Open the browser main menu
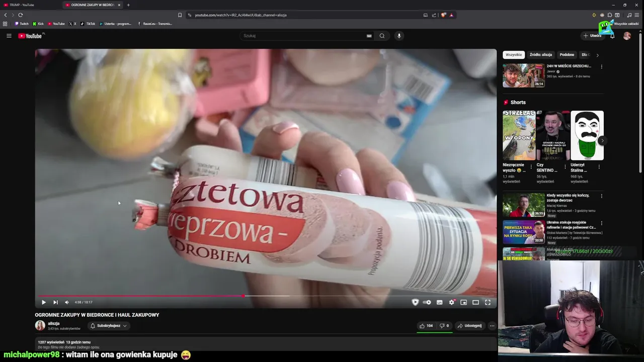Screen dimensions: 644x362 click(x=636, y=15)
